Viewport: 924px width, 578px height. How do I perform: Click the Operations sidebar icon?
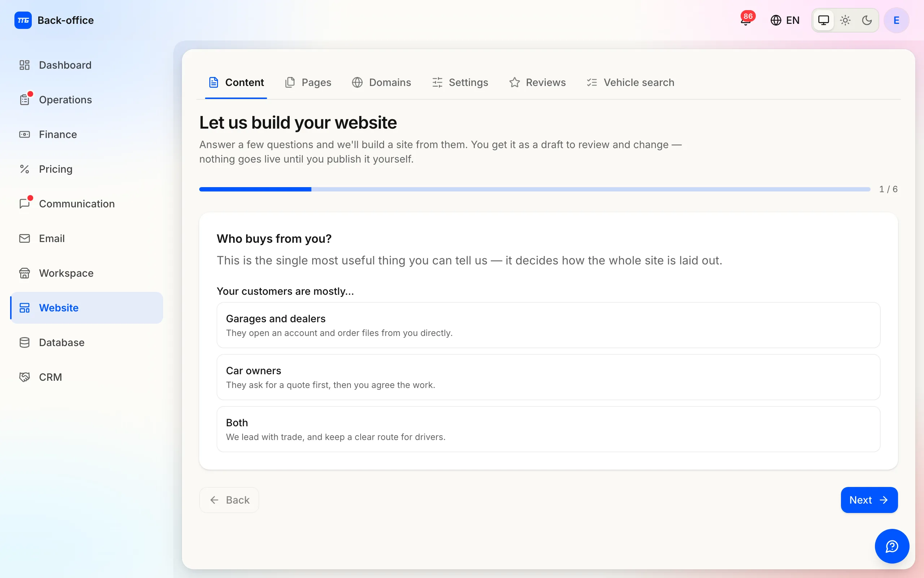tap(25, 100)
